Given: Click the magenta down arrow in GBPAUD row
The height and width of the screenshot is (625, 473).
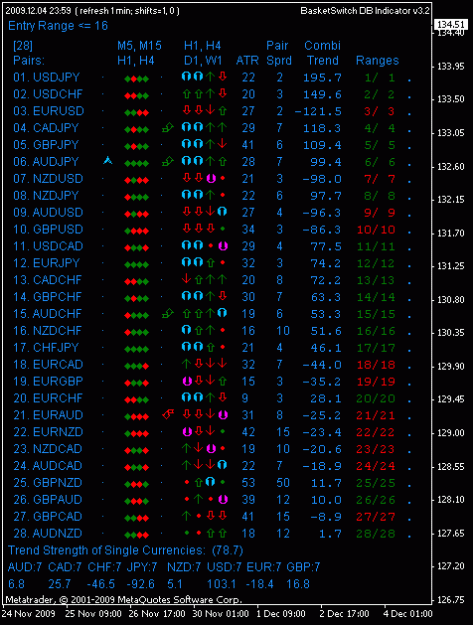Looking at the screenshot, I should [223, 499].
